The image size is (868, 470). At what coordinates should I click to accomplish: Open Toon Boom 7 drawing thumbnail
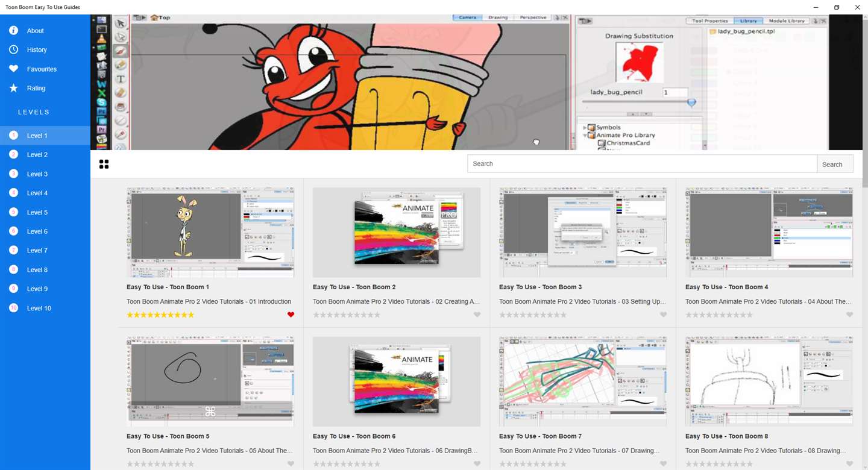583,381
